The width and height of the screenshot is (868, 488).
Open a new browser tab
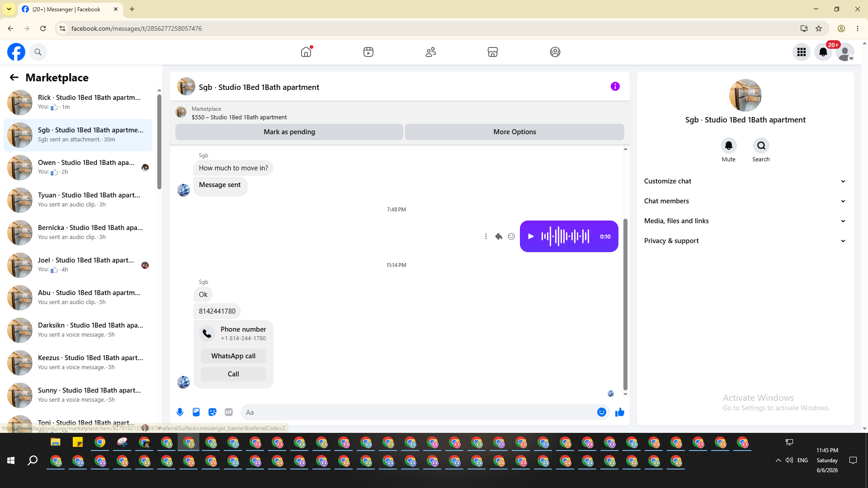(x=132, y=9)
